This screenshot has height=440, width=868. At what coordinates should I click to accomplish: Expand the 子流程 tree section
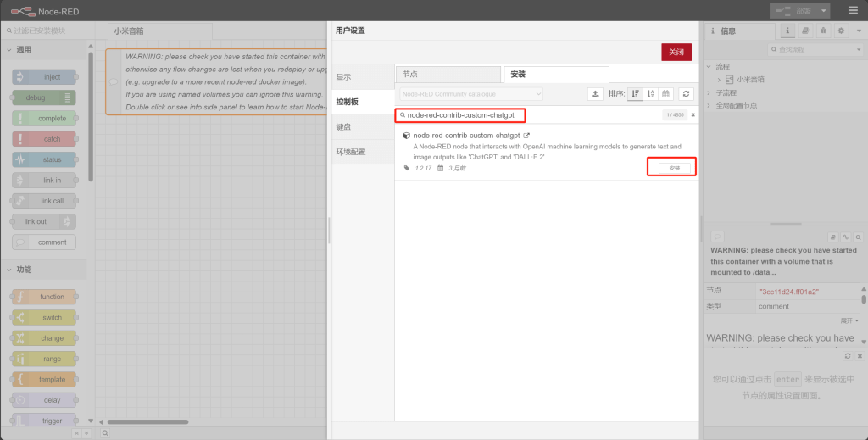(709, 92)
